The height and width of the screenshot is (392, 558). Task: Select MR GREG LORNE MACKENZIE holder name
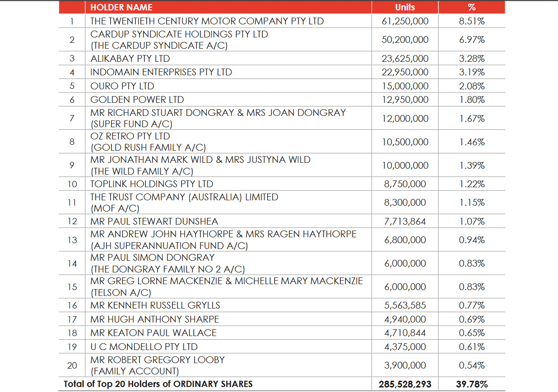226,281
